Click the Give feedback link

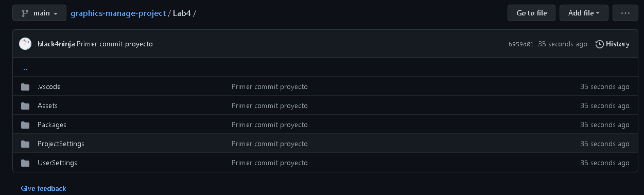point(43,188)
